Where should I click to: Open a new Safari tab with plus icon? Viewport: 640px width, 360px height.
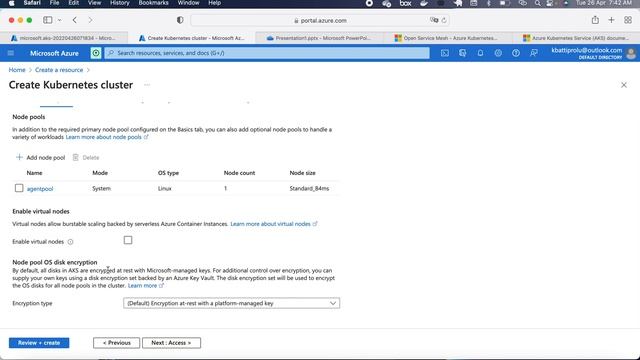pyautogui.click(x=611, y=20)
